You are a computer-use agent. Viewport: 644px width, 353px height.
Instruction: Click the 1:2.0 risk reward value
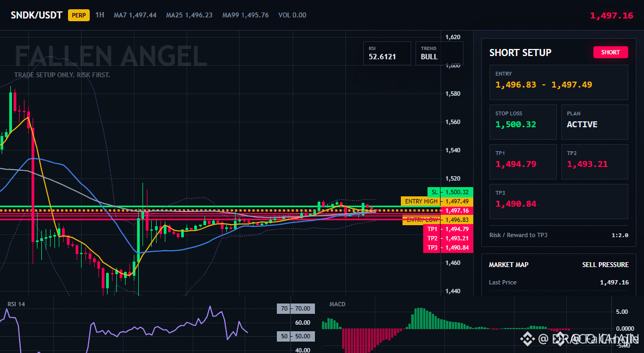point(620,236)
